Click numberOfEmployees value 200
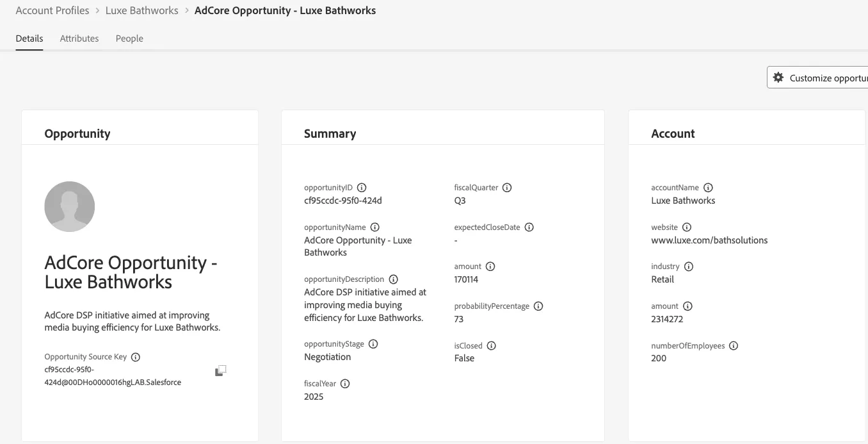The image size is (868, 444). coord(659,358)
